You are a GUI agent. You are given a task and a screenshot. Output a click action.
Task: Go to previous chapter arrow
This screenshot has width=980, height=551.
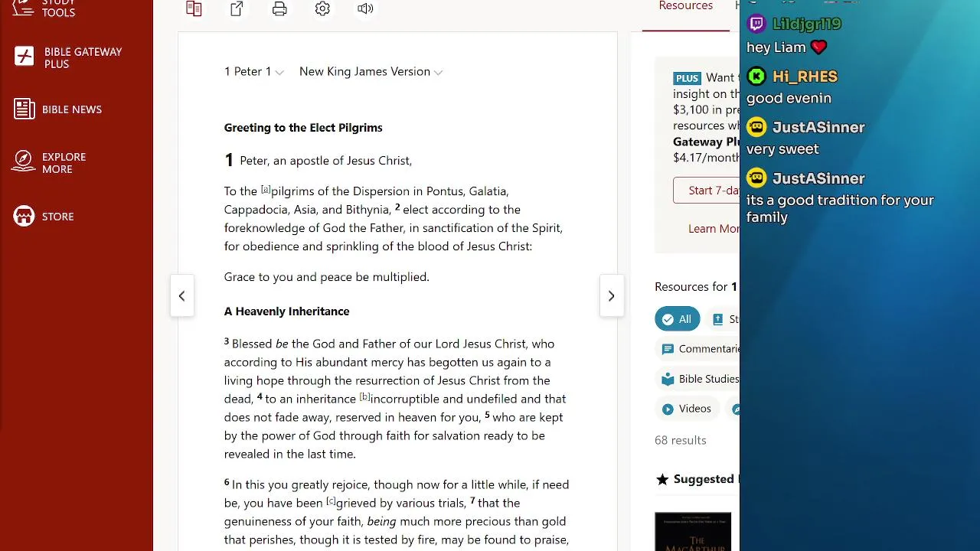181,296
